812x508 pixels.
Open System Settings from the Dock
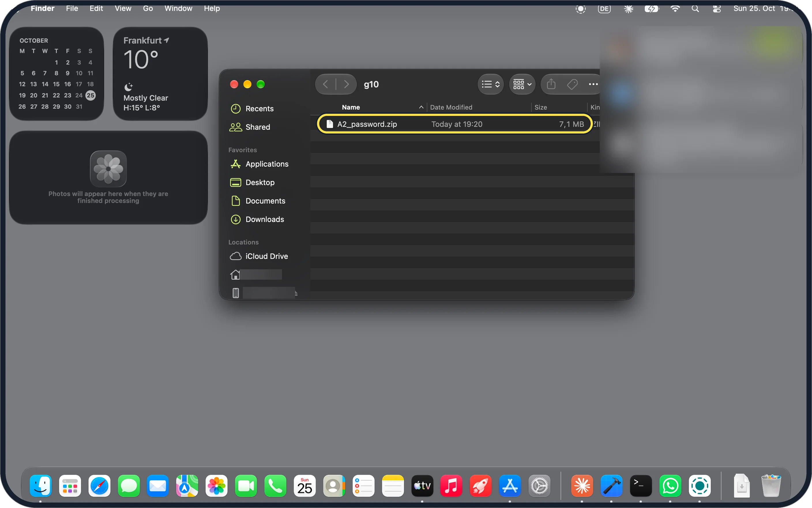(x=540, y=486)
